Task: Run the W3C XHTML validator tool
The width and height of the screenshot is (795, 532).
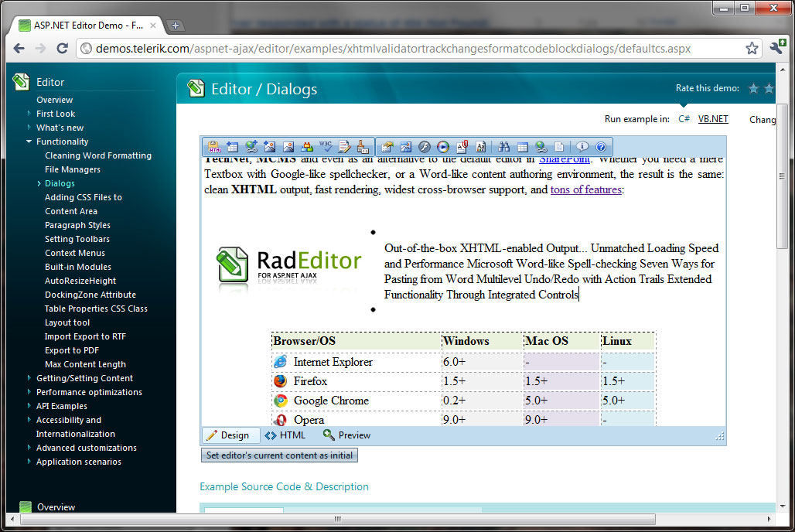Action: click(326, 146)
